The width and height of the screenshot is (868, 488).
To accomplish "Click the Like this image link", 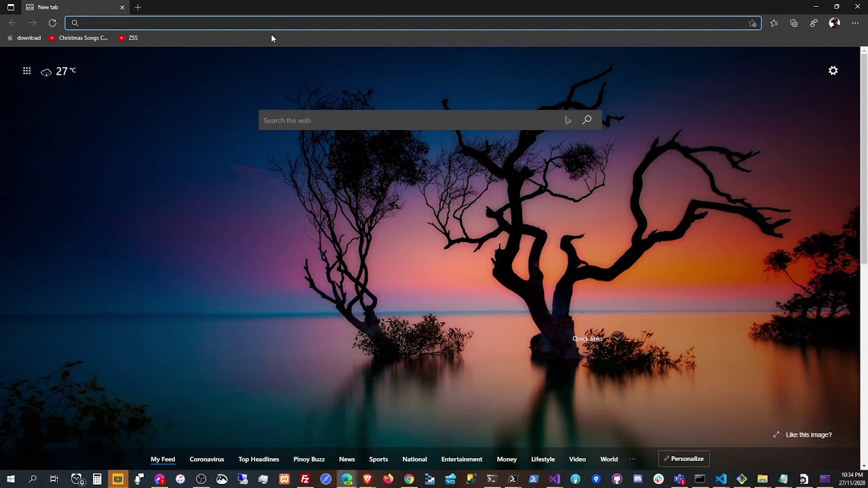I will point(808,434).
